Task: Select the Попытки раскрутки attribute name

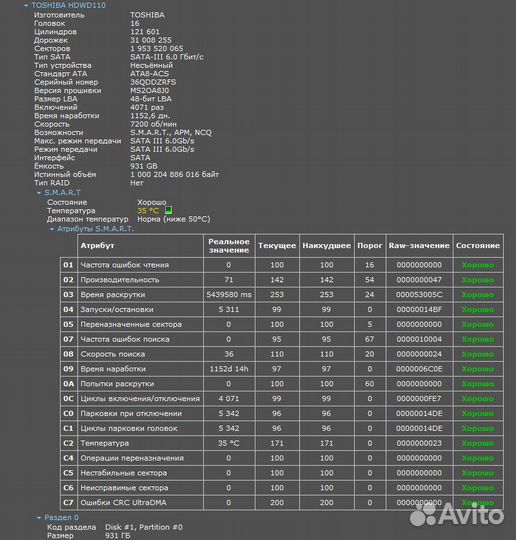Action: click(x=117, y=384)
